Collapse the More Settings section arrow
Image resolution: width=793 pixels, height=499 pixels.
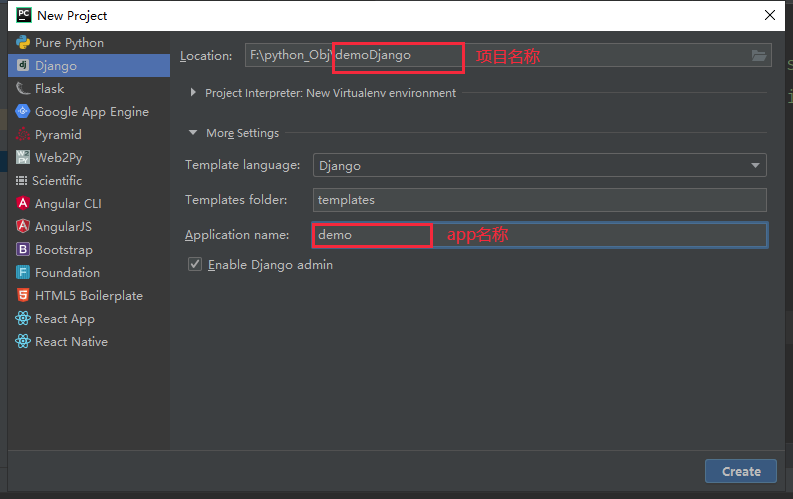[193, 132]
